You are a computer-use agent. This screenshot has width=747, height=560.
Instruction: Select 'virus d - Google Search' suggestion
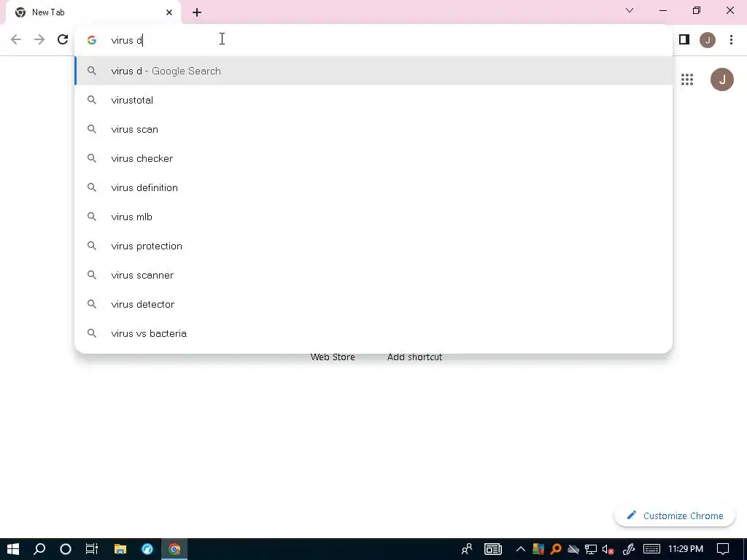(373, 71)
